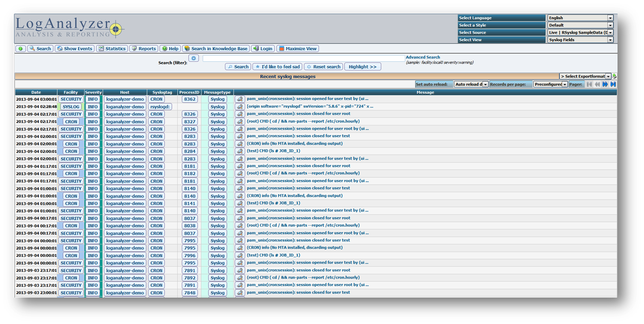The height and width of the screenshot is (324, 644).
Task: Open the Select Exportformat dropdown
Action: pyautogui.click(x=585, y=77)
